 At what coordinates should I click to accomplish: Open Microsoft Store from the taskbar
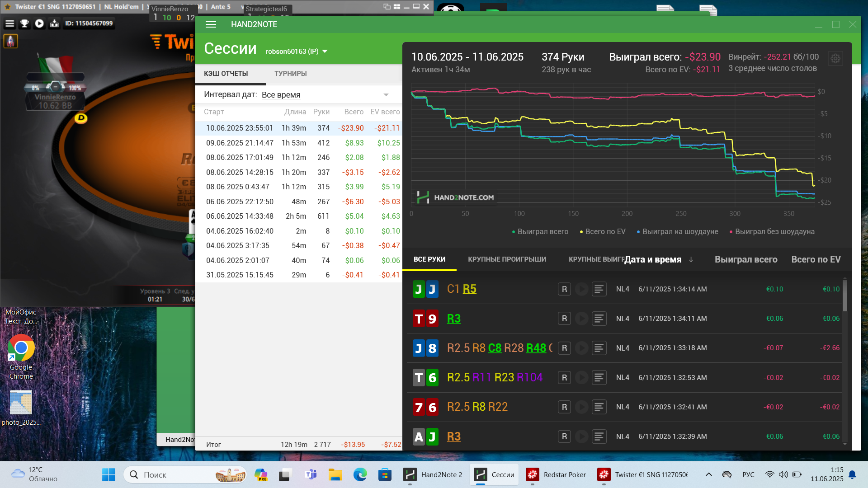385,474
